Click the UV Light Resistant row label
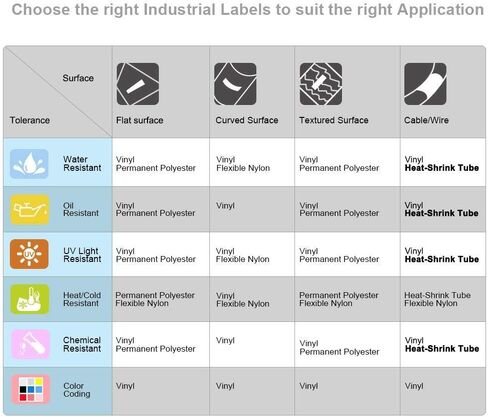The height and width of the screenshot is (417, 488). click(82, 255)
